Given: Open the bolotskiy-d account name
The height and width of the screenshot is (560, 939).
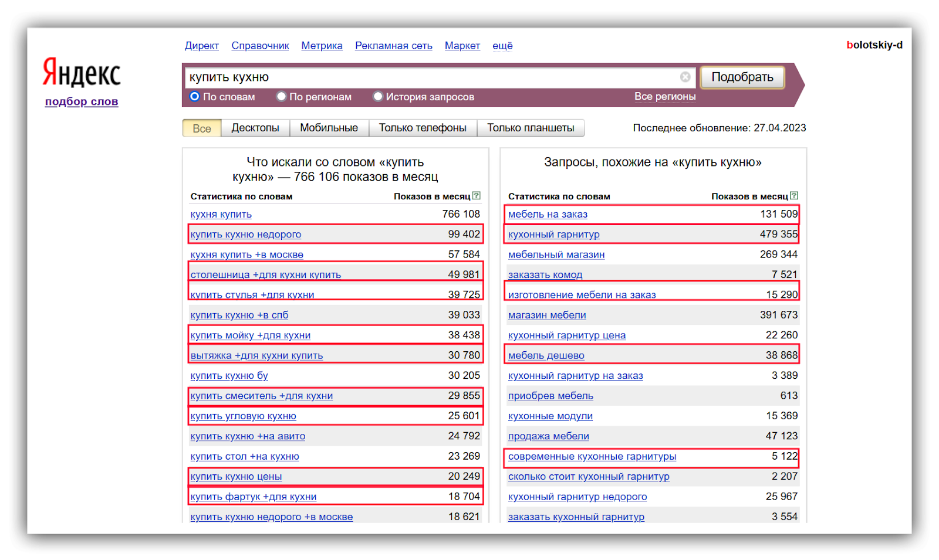Looking at the screenshot, I should 874,45.
